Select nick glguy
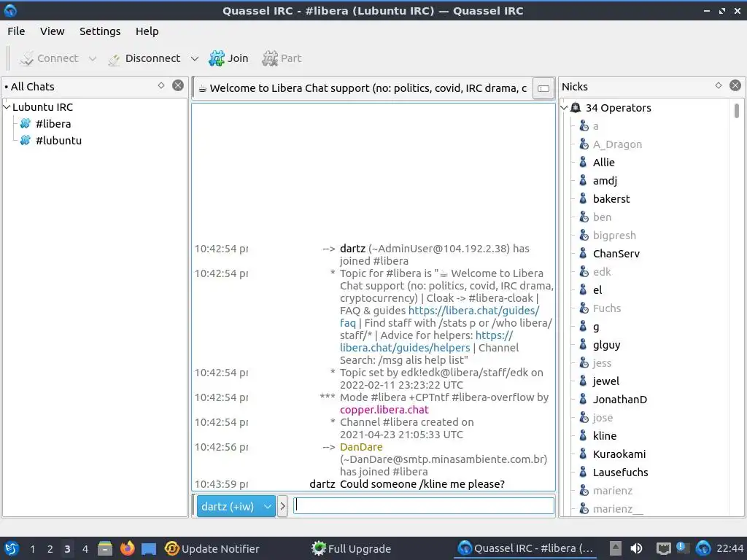This screenshot has width=747, height=560. [606, 345]
